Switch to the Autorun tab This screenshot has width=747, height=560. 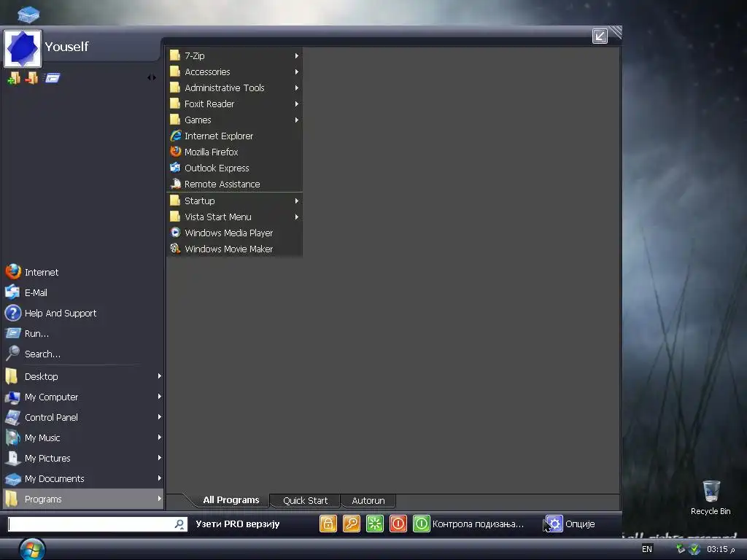(x=368, y=500)
